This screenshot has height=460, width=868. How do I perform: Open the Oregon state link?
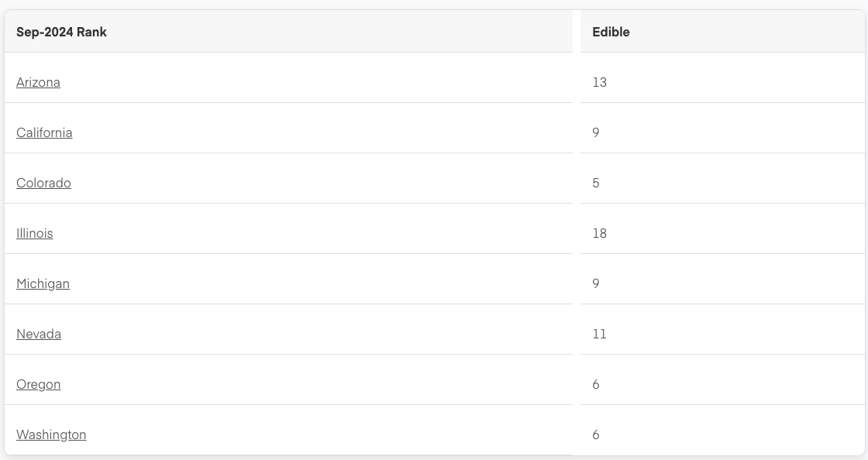(38, 384)
